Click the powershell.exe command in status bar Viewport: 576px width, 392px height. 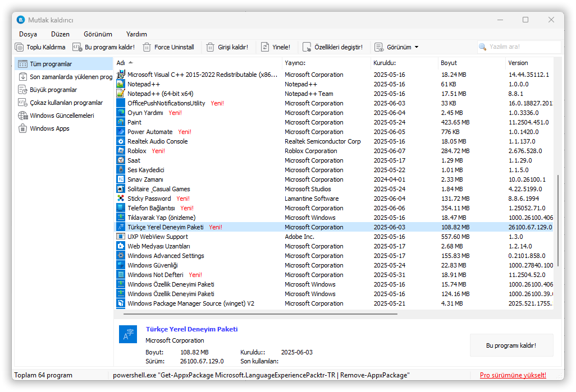261,375
